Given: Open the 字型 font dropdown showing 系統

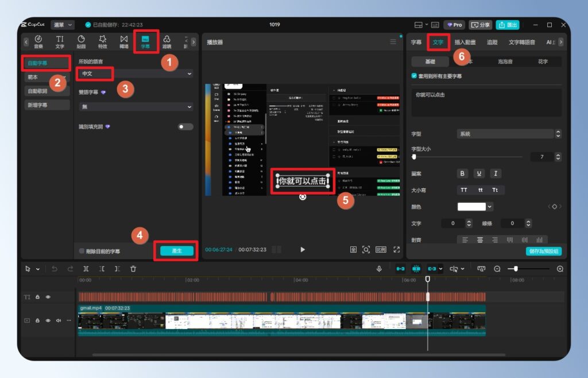Looking at the screenshot, I should coord(509,134).
